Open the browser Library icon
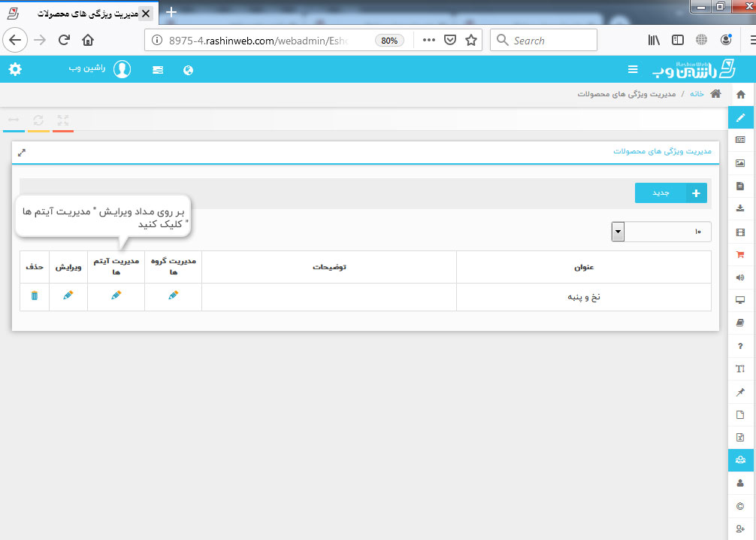The height and width of the screenshot is (540, 756). pos(654,40)
